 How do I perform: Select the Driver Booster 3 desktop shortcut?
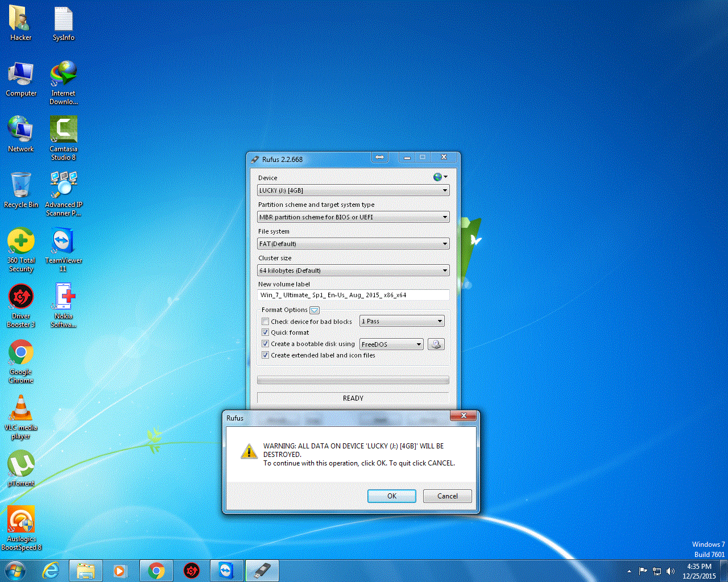[x=21, y=306]
